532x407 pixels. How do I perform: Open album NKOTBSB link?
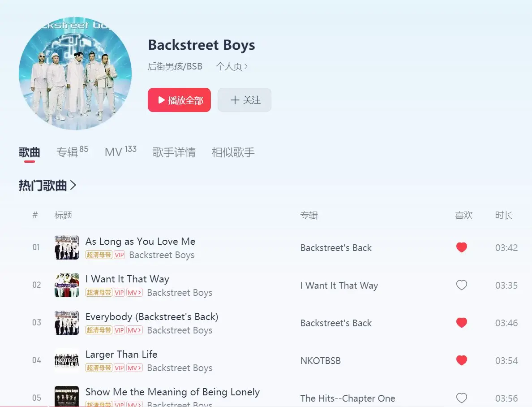coord(320,360)
